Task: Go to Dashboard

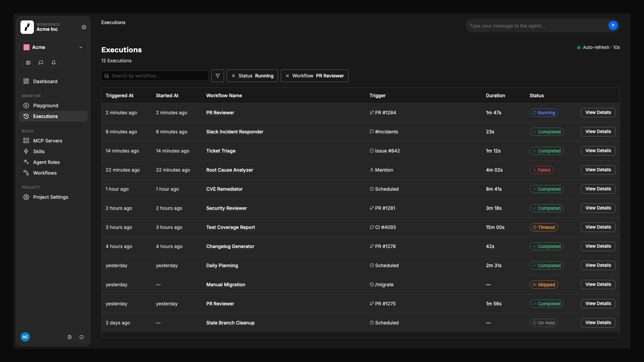Action: [53, 81]
